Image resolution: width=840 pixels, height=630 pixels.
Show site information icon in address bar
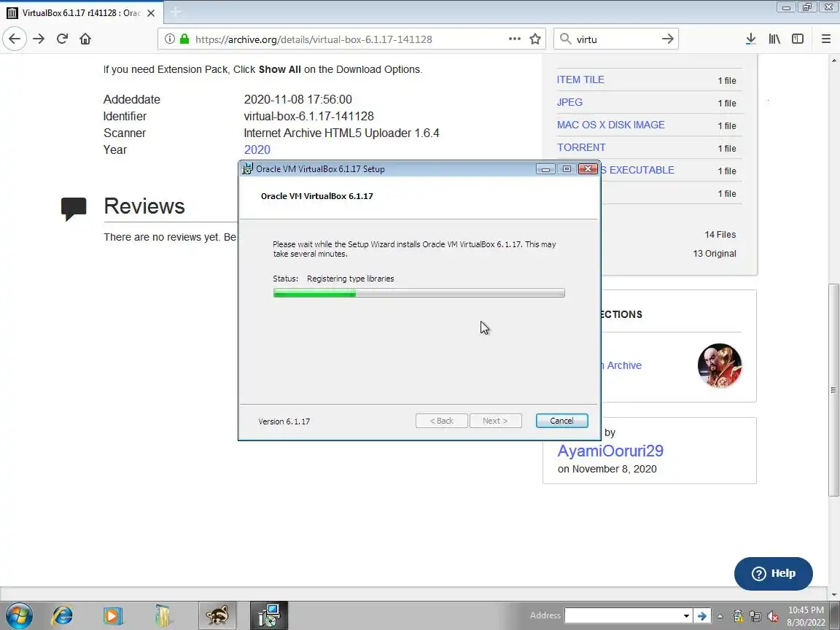tap(169, 39)
